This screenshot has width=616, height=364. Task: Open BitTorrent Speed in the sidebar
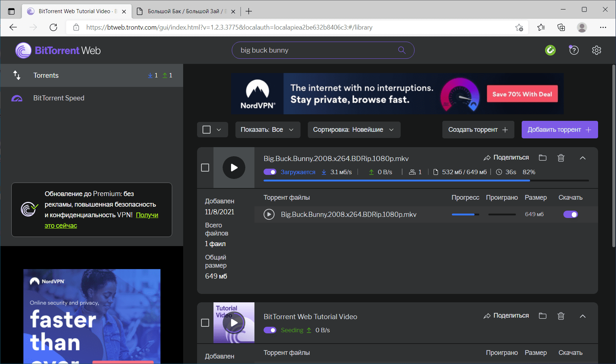pos(91,98)
